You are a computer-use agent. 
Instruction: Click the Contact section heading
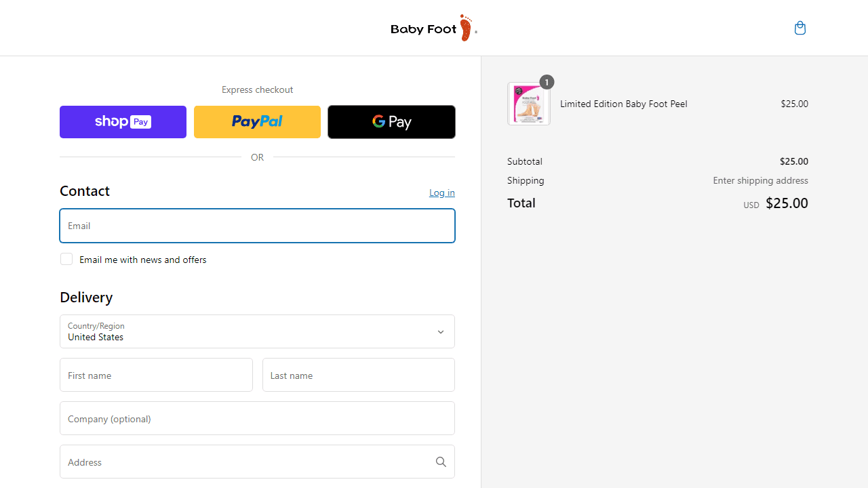pos(85,190)
